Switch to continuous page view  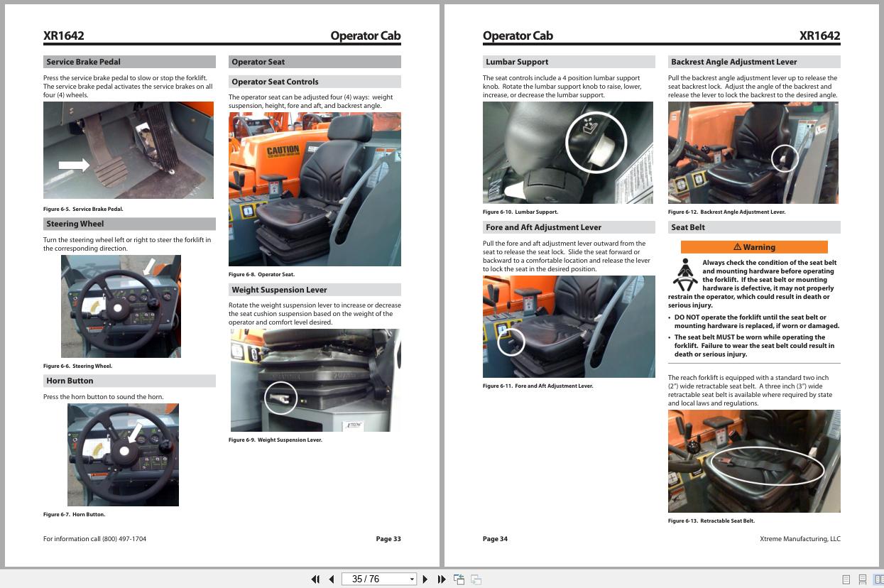pos(863,579)
